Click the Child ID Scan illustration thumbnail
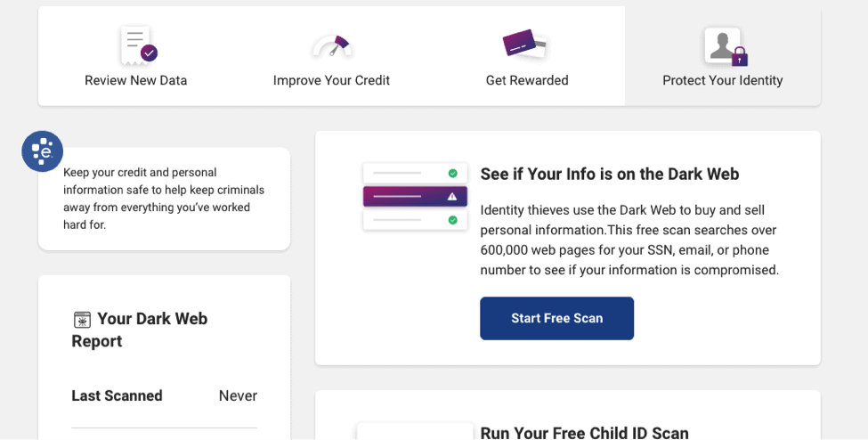The width and height of the screenshot is (868, 440). [x=415, y=431]
